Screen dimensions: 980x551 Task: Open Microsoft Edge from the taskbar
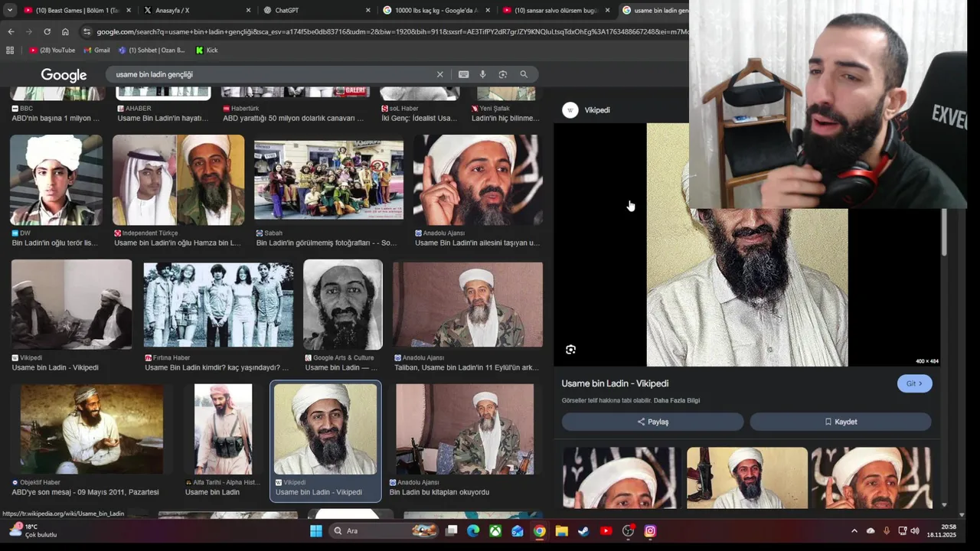(473, 530)
